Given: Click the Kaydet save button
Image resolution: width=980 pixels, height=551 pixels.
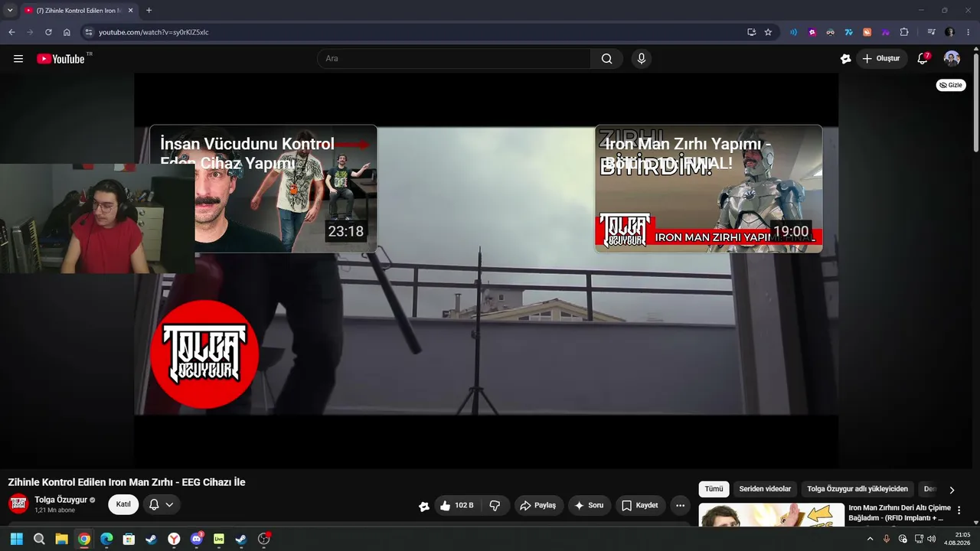Looking at the screenshot, I should 640,505.
